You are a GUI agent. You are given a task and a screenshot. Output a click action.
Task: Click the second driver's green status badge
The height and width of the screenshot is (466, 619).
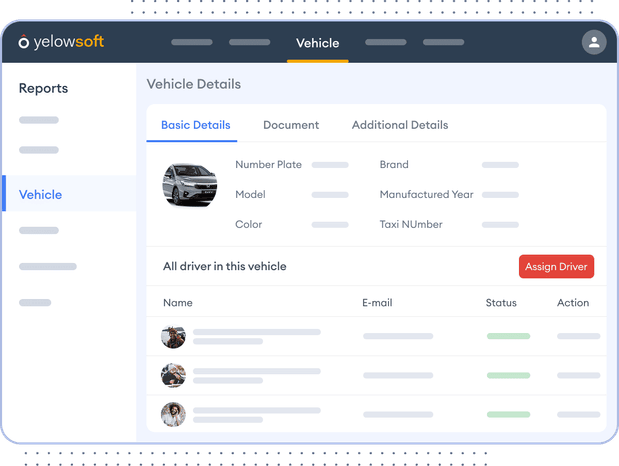[x=508, y=375]
